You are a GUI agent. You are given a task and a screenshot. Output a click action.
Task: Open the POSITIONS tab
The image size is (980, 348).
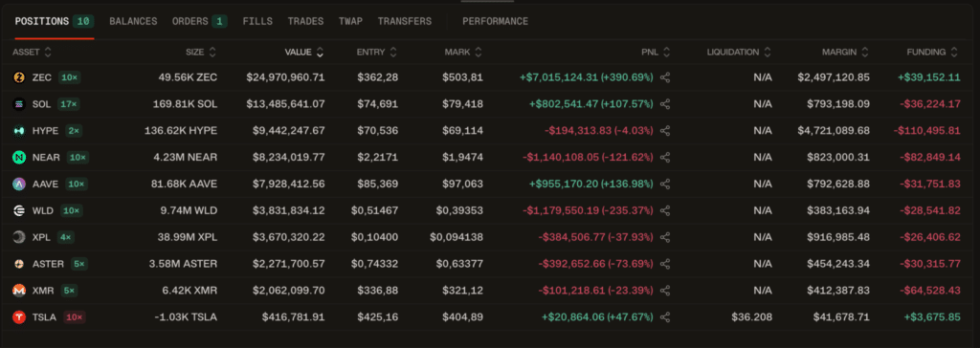pyautogui.click(x=54, y=21)
